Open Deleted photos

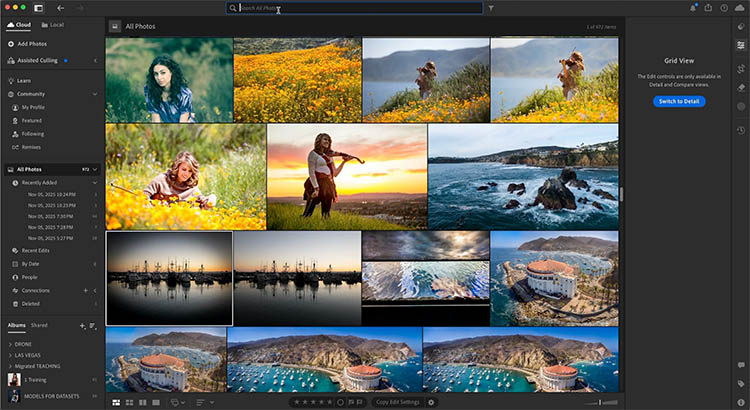26,304
